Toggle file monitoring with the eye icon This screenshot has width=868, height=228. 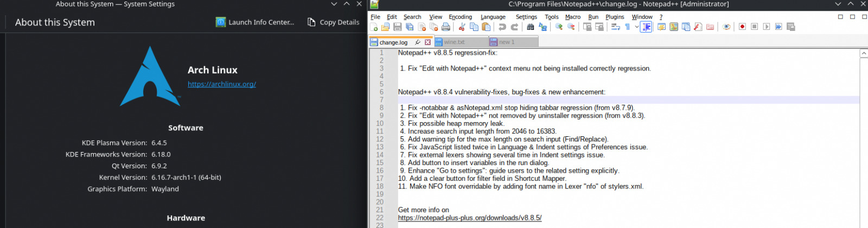click(726, 27)
